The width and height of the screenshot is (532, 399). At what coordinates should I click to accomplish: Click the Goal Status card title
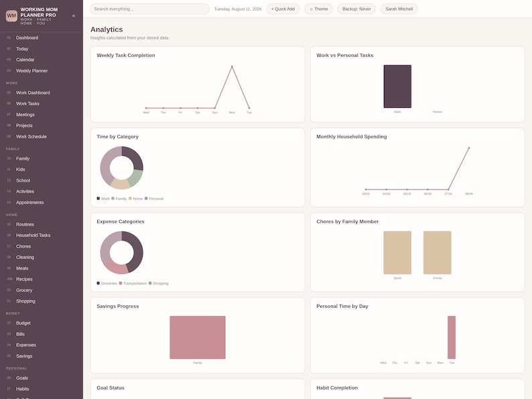click(111, 388)
